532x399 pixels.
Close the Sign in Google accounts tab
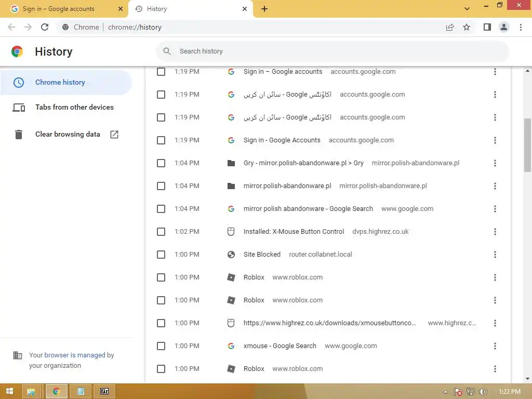point(121,9)
